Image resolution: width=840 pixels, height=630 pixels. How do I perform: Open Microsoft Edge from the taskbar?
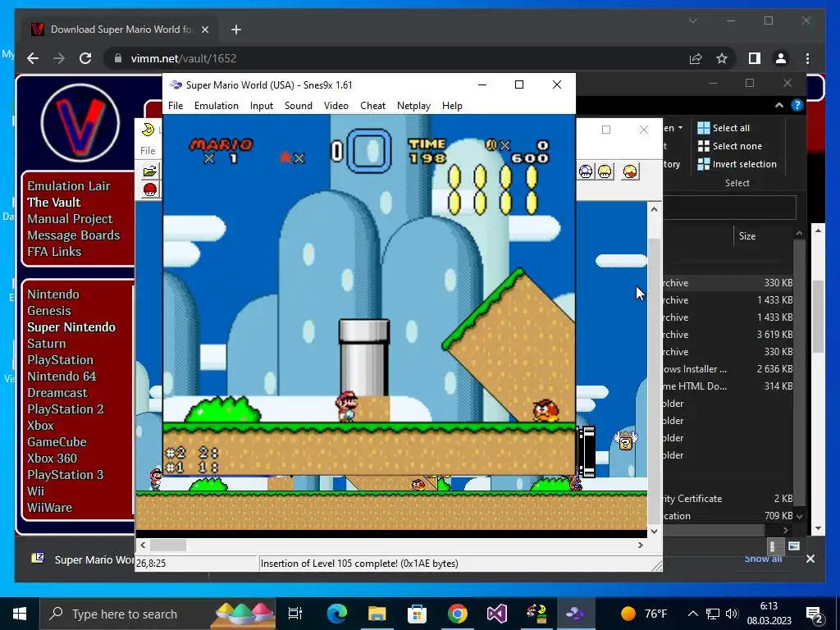tap(337, 614)
